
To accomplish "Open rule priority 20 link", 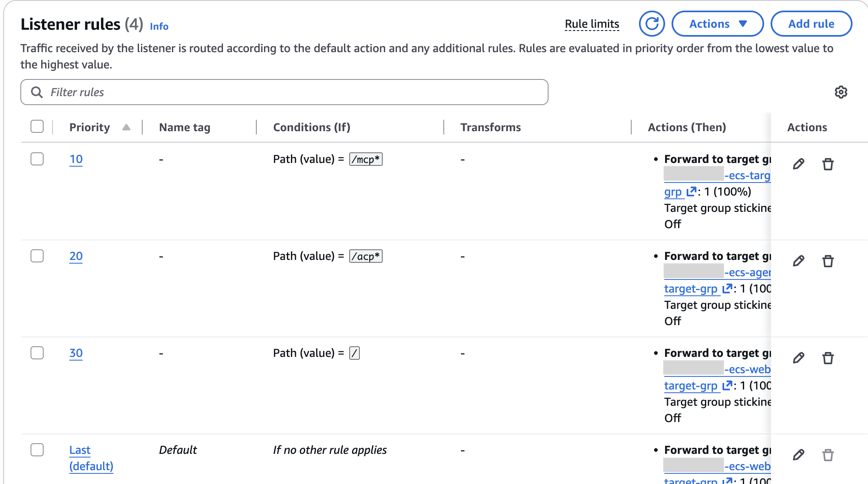I will (76, 256).
